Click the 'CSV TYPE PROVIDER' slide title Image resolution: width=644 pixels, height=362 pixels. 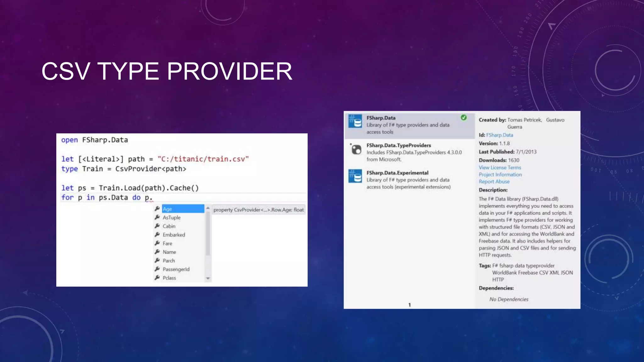tap(167, 71)
